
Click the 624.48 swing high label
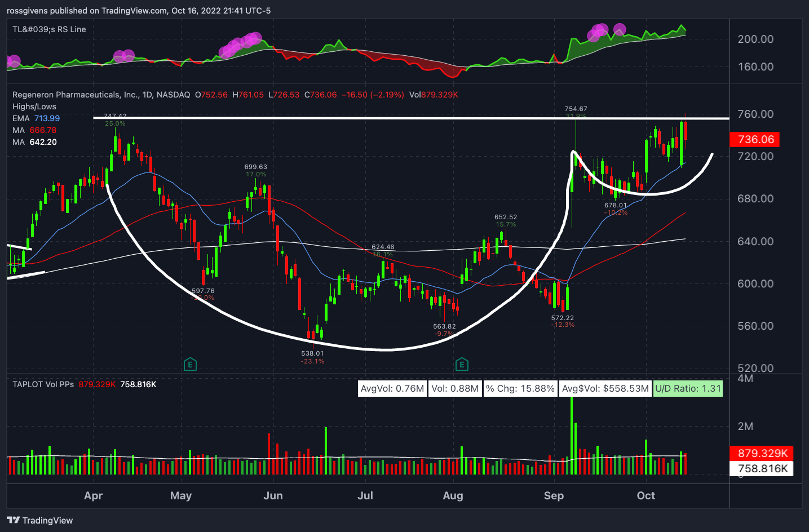click(x=383, y=247)
